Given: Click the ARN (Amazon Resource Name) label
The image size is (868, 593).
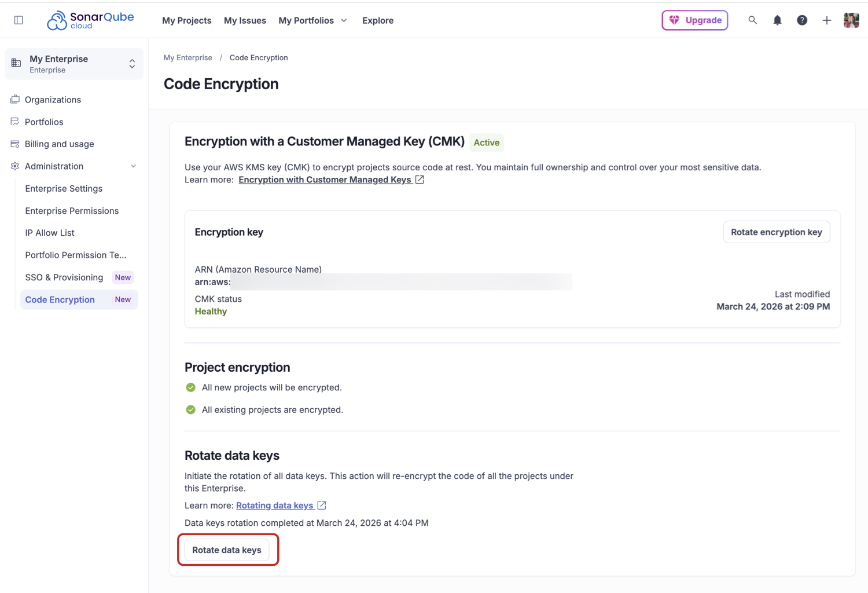Looking at the screenshot, I should tap(258, 269).
